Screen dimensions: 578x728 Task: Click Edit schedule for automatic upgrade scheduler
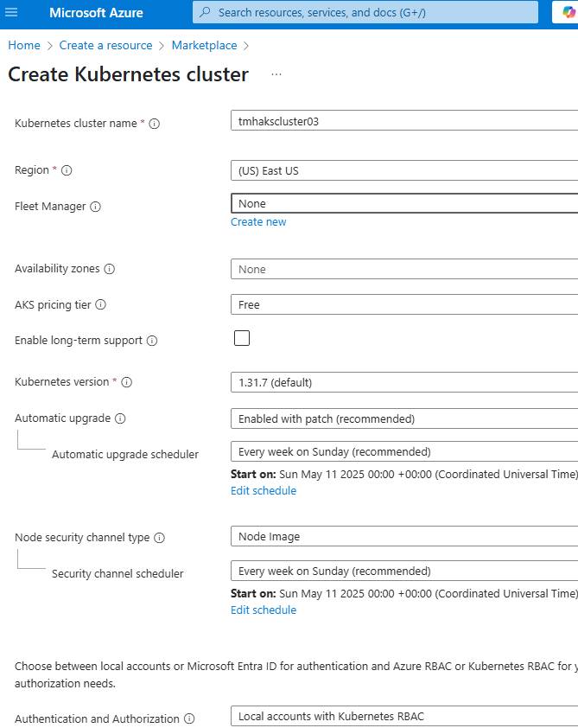[x=264, y=491]
